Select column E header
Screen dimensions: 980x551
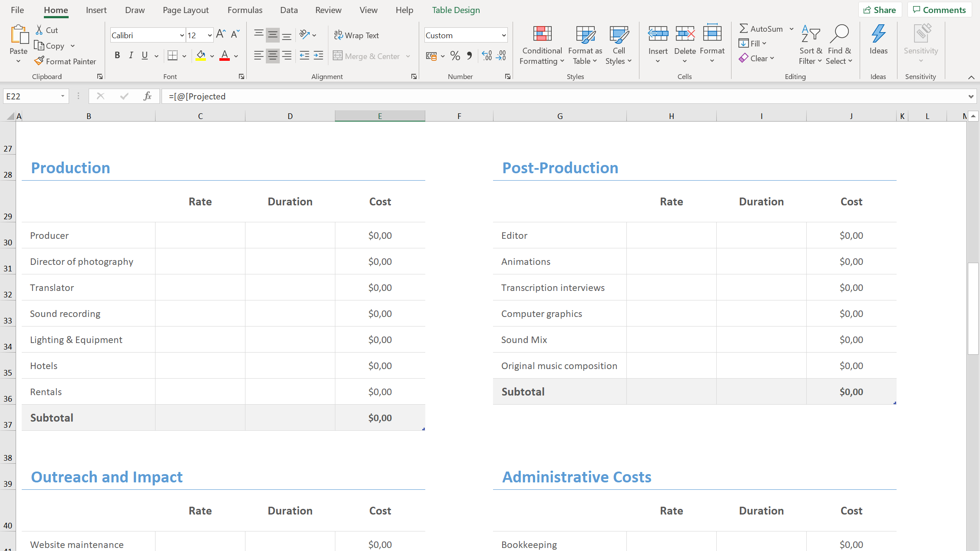(x=380, y=116)
